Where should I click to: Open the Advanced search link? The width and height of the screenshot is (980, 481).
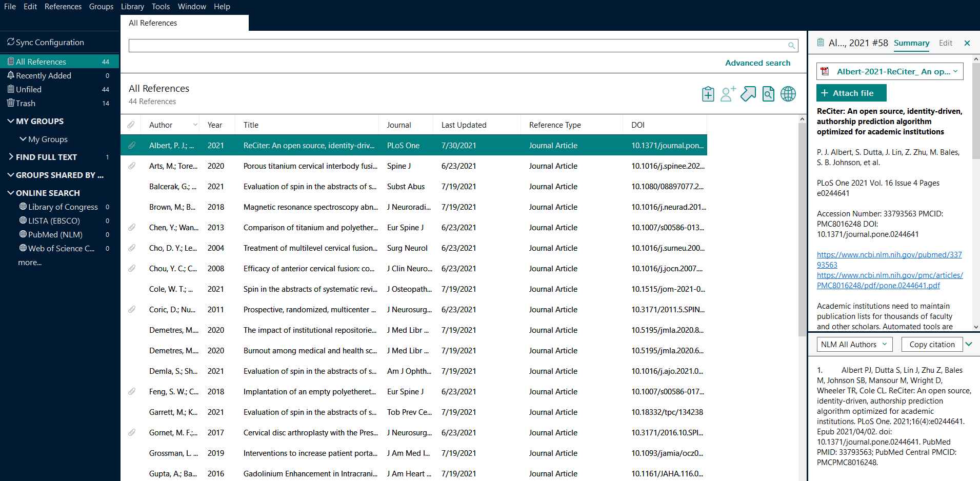(757, 63)
